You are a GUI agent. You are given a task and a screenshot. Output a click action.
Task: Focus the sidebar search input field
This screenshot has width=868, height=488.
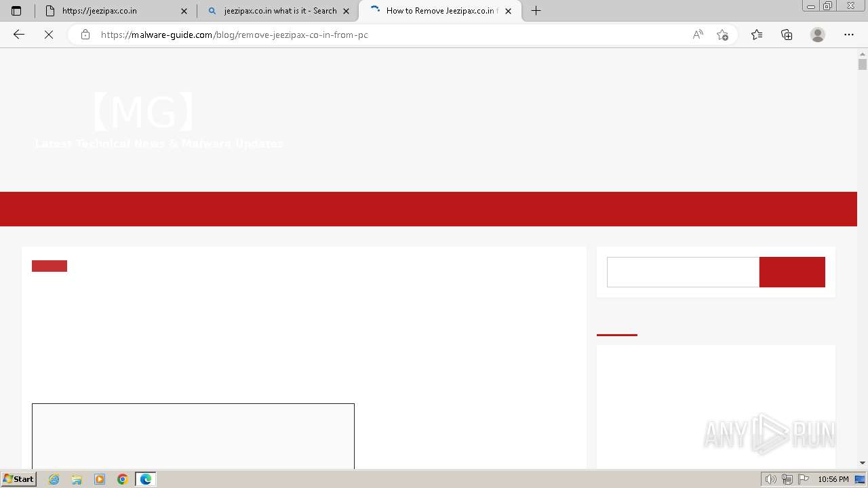pos(683,272)
